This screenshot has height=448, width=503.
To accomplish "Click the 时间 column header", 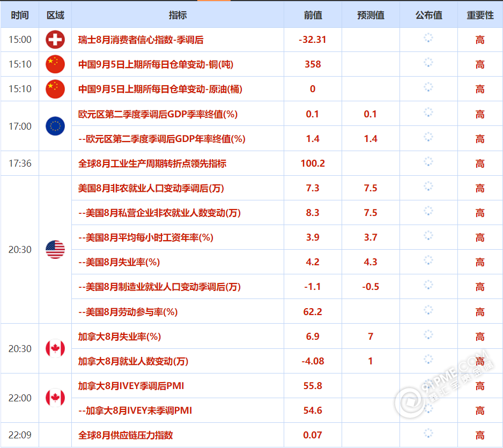I will 20,15.
